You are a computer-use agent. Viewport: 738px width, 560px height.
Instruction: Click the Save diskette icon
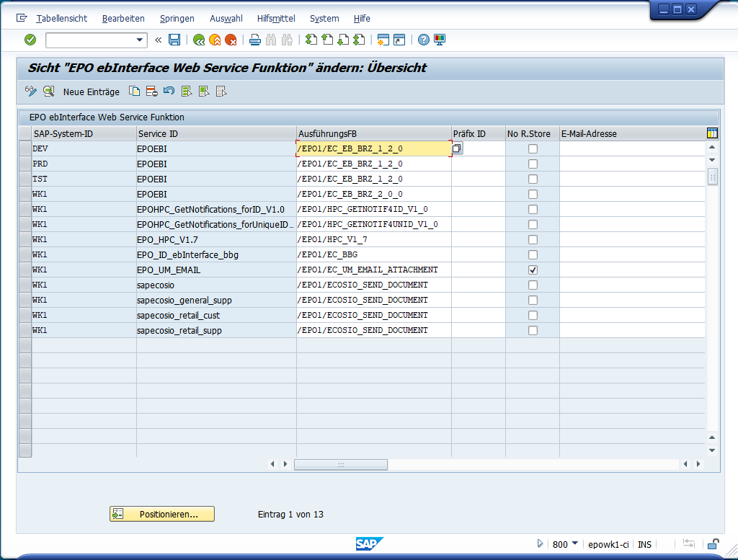point(174,40)
